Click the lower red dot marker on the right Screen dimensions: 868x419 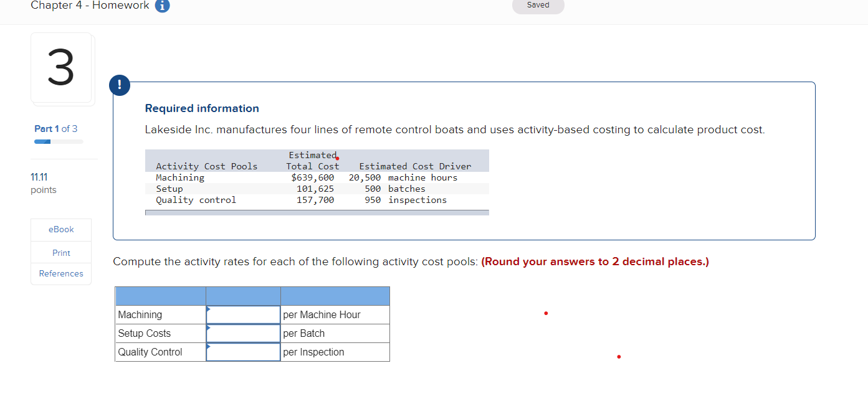pyautogui.click(x=619, y=357)
